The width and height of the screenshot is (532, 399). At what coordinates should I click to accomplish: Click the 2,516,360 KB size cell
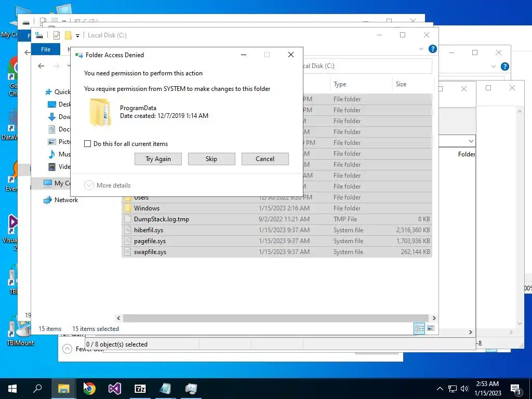pos(413,230)
